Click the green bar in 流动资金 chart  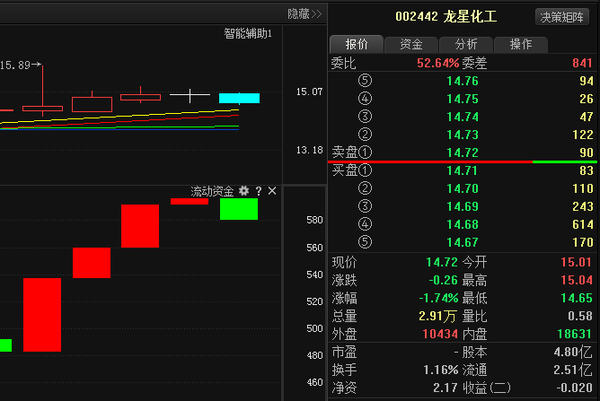point(239,209)
